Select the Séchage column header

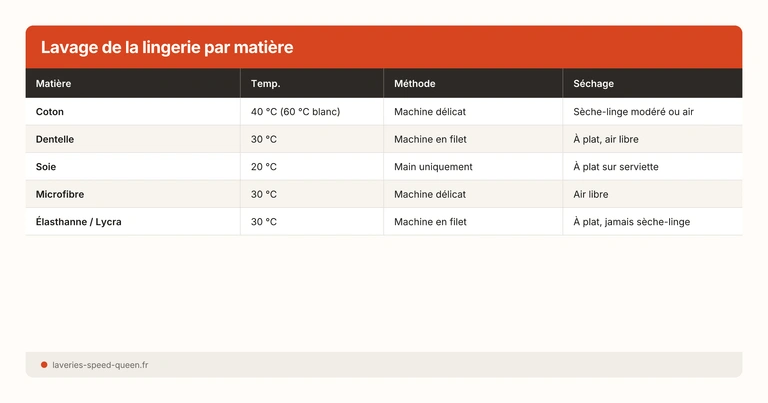tap(594, 84)
